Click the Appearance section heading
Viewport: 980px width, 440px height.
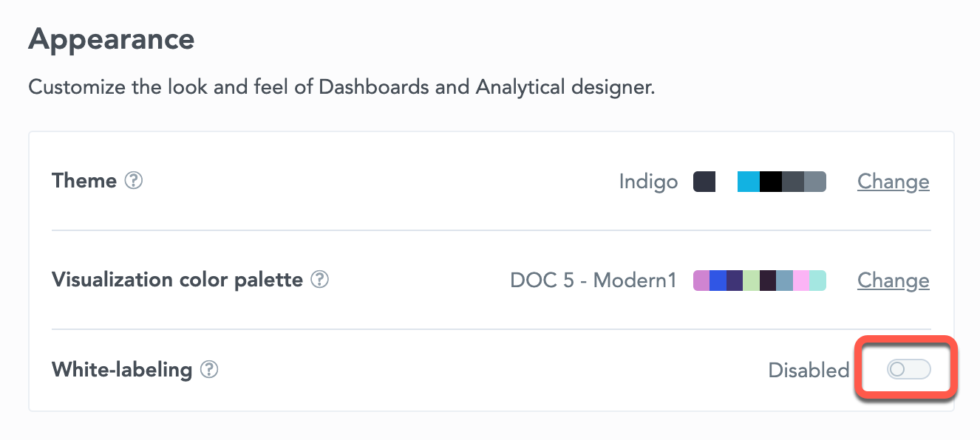click(112, 39)
